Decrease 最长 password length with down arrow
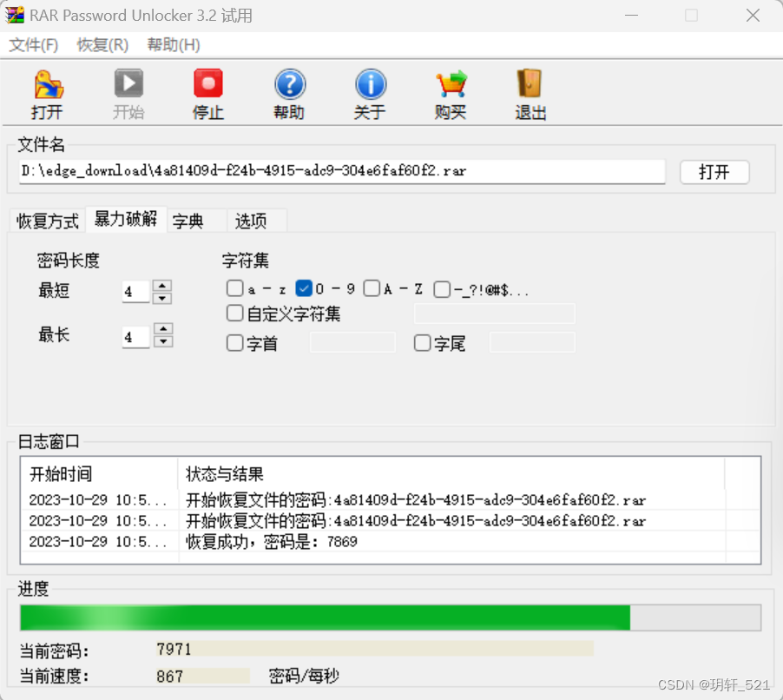 [x=163, y=341]
